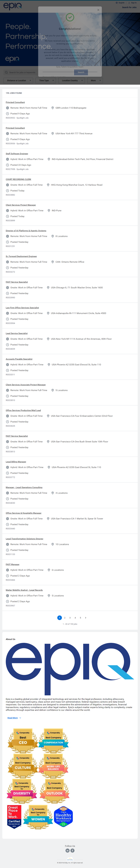140x868 pixels.
Task: Close the Congratulations dialog
Action: [x=98, y=10]
